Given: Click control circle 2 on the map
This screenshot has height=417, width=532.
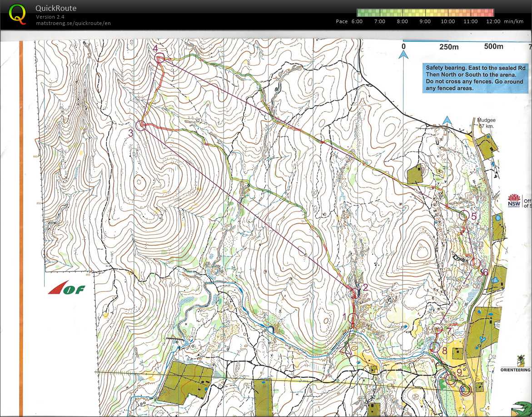Looking at the screenshot, I should tap(354, 291).
